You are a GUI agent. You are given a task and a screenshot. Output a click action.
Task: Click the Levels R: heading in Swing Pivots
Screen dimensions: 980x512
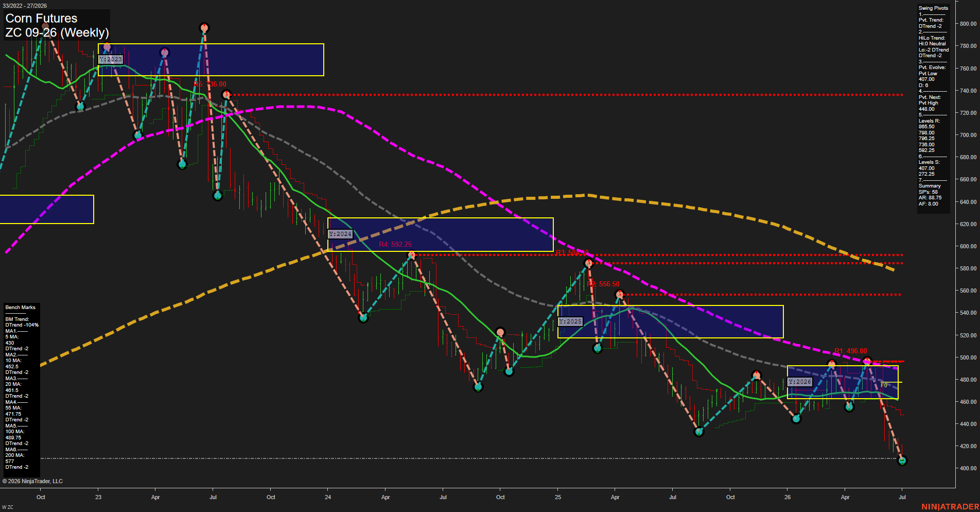tap(929, 121)
